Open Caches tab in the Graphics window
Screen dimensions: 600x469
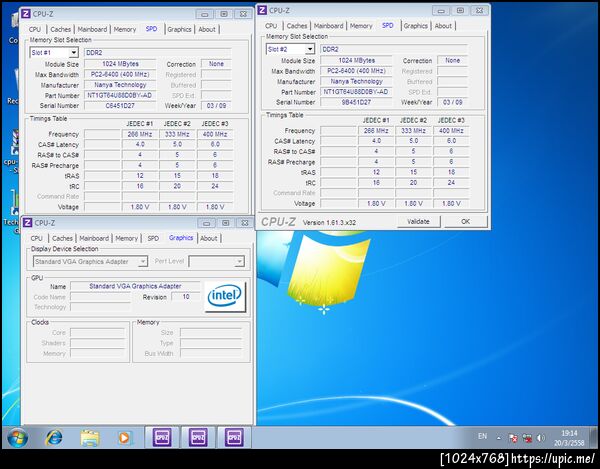(x=62, y=238)
